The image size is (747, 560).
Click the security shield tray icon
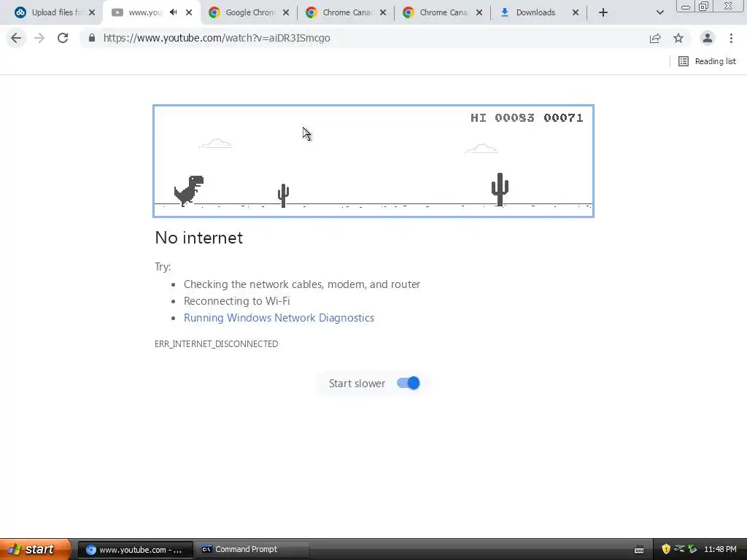tap(666, 549)
